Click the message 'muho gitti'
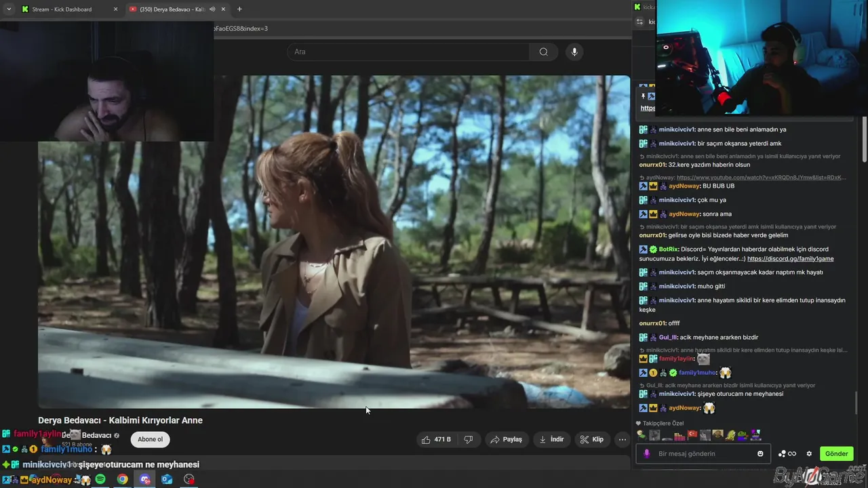The width and height of the screenshot is (868, 488). 711,286
